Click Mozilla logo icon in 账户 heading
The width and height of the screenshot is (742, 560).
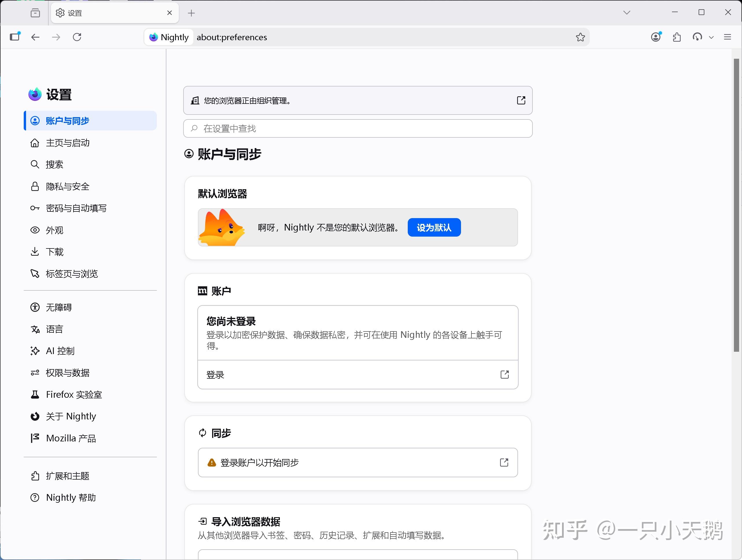point(202,291)
